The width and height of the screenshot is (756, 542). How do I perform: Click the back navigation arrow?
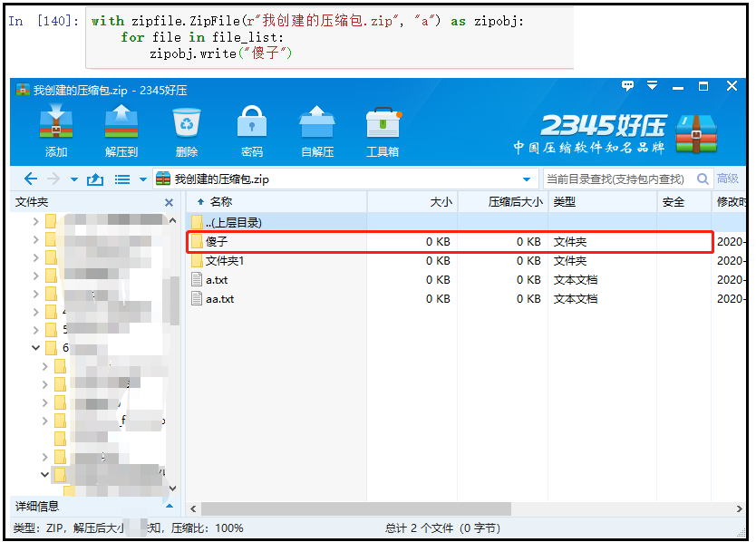click(29, 179)
